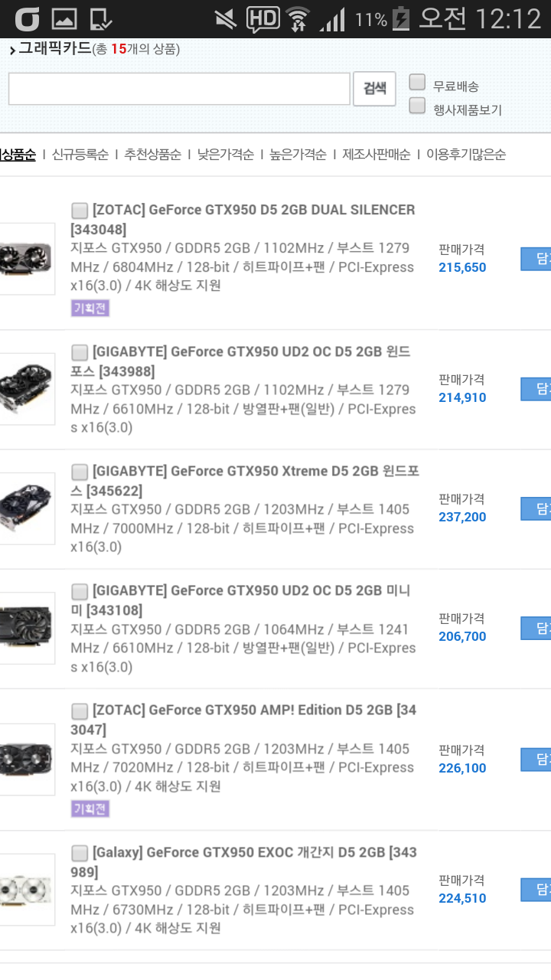Sort by 높은가격순 highest price
Screen dimensions: 551x980
click(298, 155)
